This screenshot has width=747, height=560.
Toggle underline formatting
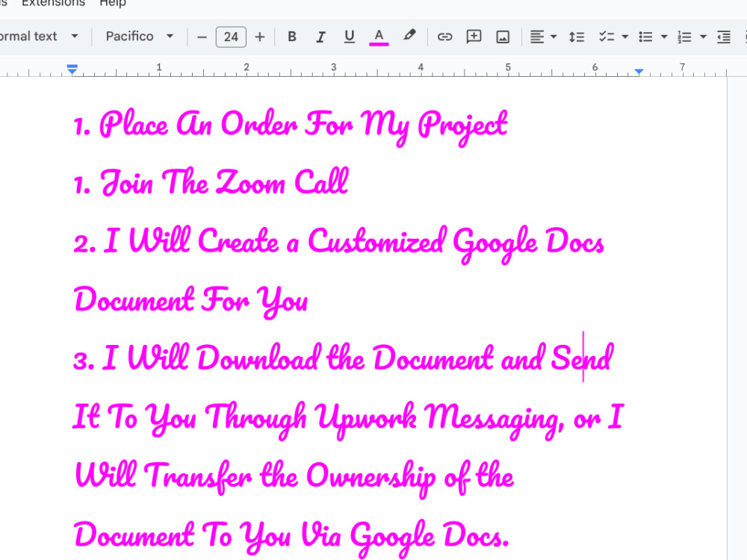pyautogui.click(x=349, y=37)
